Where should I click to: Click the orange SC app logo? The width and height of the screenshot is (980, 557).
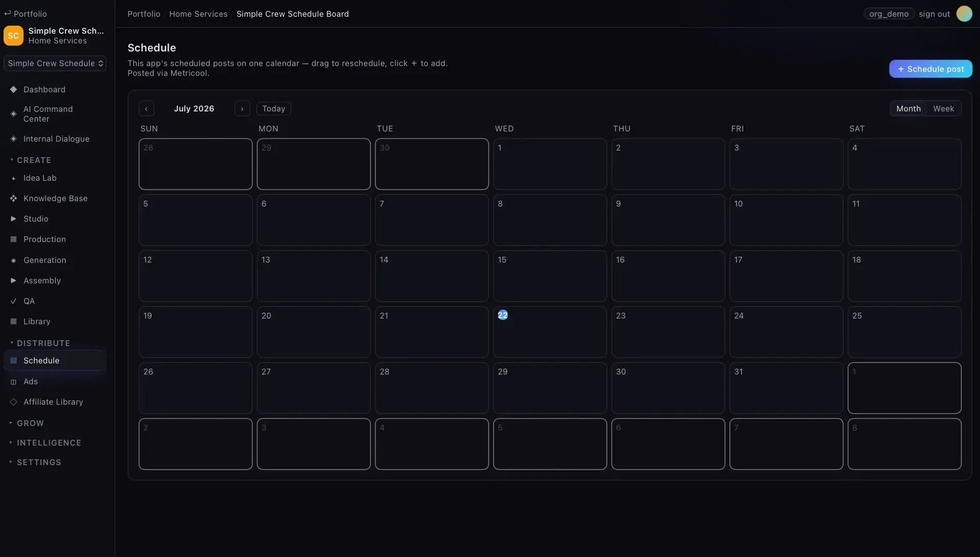[13, 36]
